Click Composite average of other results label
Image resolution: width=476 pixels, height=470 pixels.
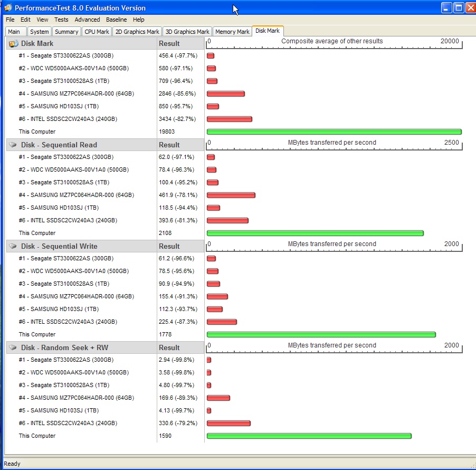pyautogui.click(x=332, y=41)
